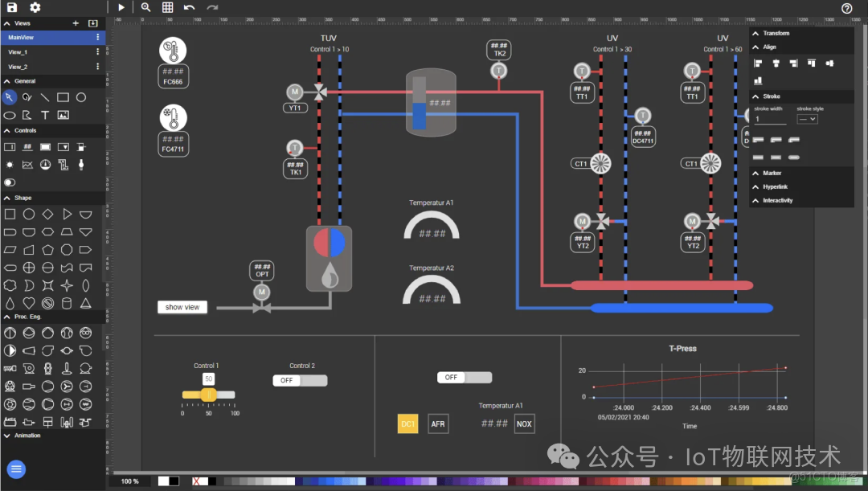Screen dimensions: 868x491
Task: Start the simulation with the Play icon
Action: [x=120, y=6]
